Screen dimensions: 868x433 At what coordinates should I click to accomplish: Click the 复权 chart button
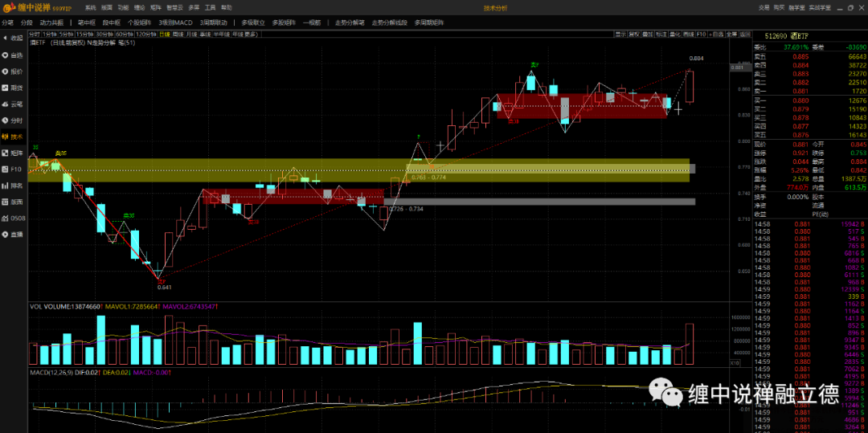[634, 35]
